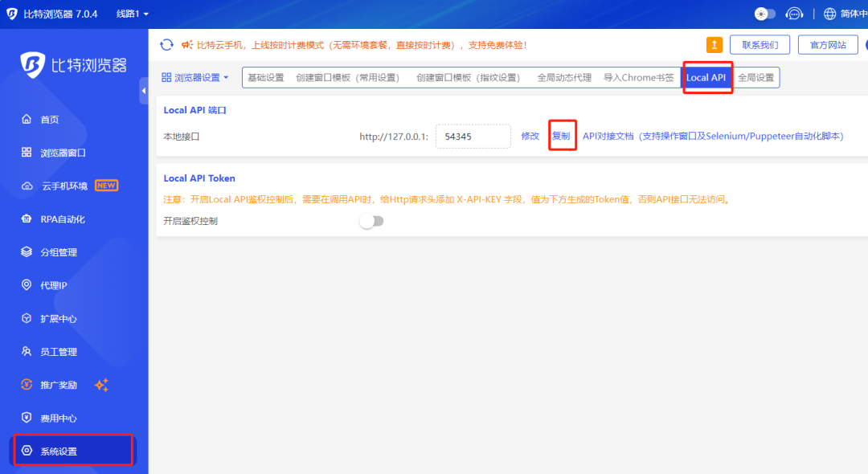This screenshot has width=868, height=474.
Task: Select the Local API tab
Action: click(706, 77)
